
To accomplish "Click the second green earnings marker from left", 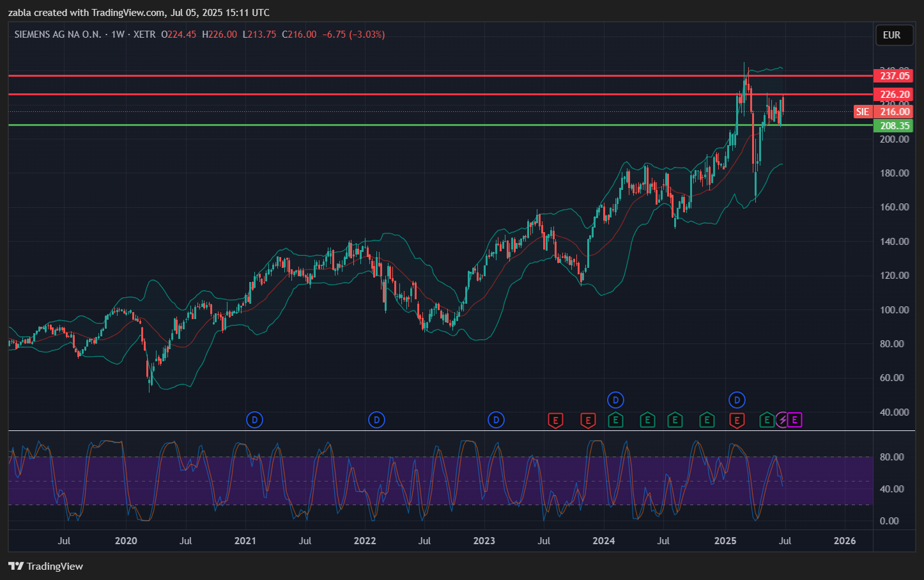I will coord(647,420).
